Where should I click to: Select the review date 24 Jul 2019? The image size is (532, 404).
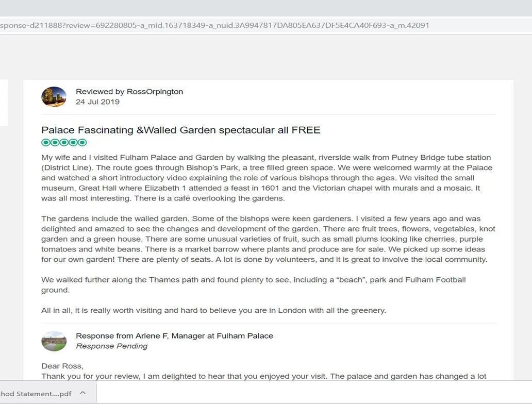coord(98,102)
